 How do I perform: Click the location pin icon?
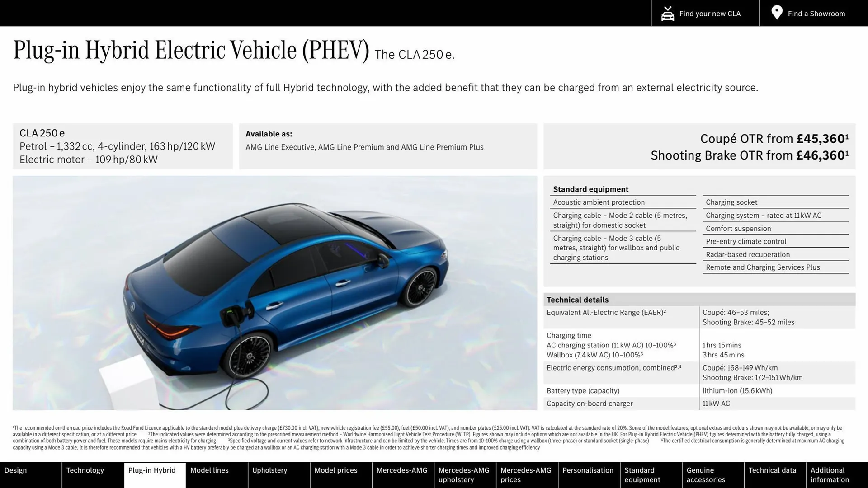[x=776, y=12]
